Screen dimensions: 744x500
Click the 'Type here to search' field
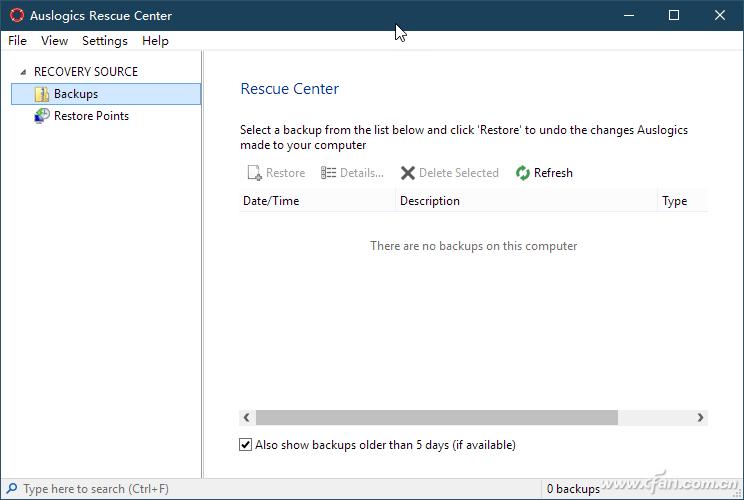pyautogui.click(x=270, y=489)
